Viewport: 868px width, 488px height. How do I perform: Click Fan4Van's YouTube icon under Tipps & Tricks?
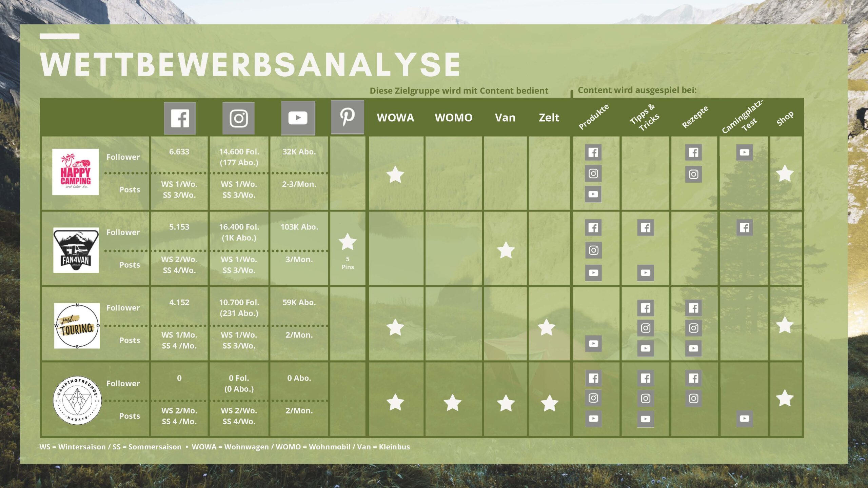[x=645, y=273]
